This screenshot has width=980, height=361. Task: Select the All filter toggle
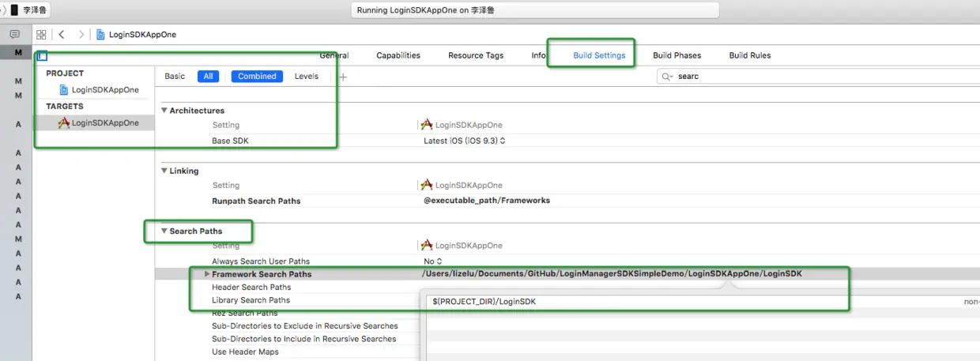(x=208, y=77)
